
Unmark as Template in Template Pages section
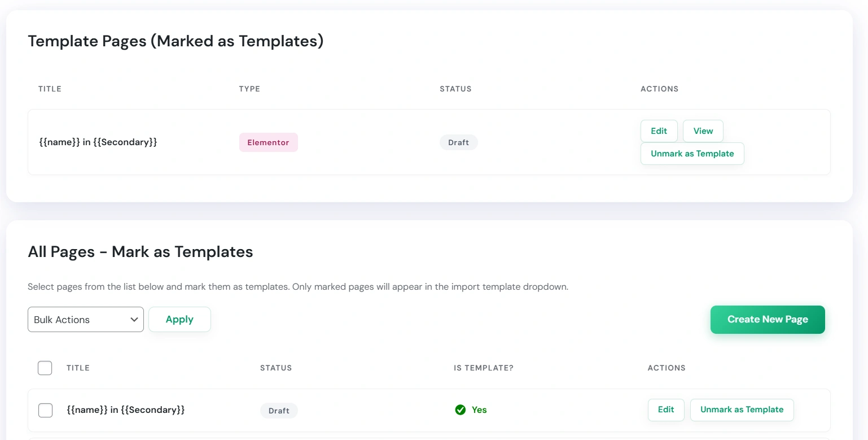click(x=692, y=154)
